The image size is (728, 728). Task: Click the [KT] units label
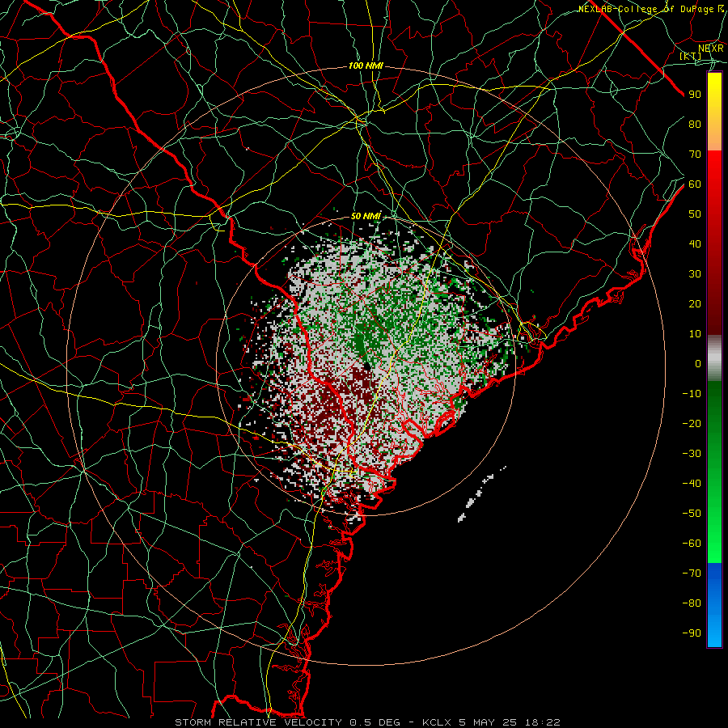(691, 56)
